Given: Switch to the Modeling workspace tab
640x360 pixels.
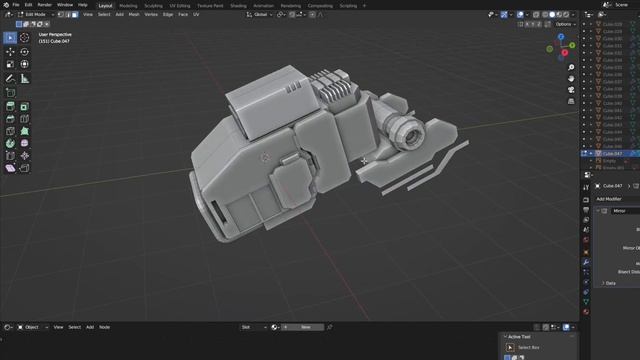Looking at the screenshot, I should 128,6.
